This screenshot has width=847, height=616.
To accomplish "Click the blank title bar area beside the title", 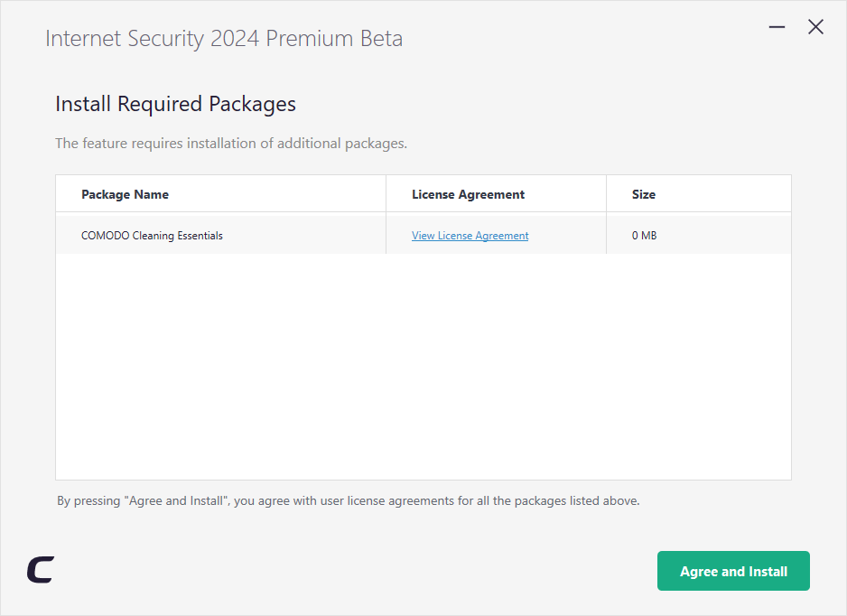I will pos(583,38).
